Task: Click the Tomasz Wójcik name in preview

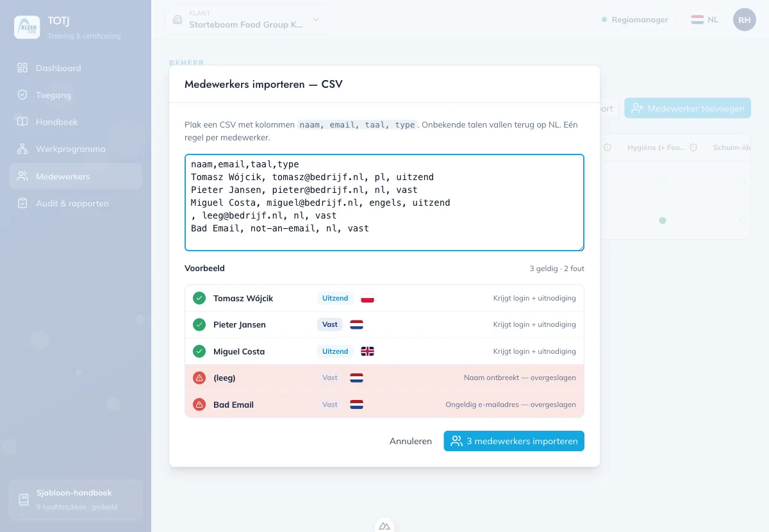Action: point(244,298)
